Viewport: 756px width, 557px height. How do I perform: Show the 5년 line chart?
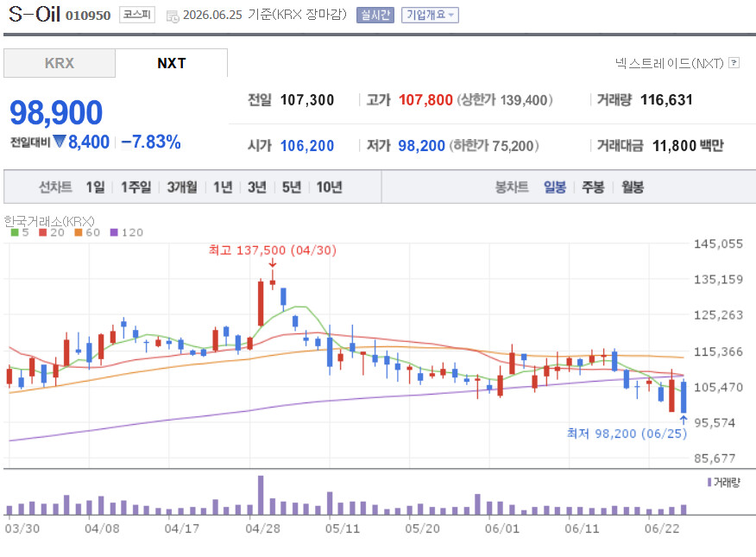pos(291,187)
